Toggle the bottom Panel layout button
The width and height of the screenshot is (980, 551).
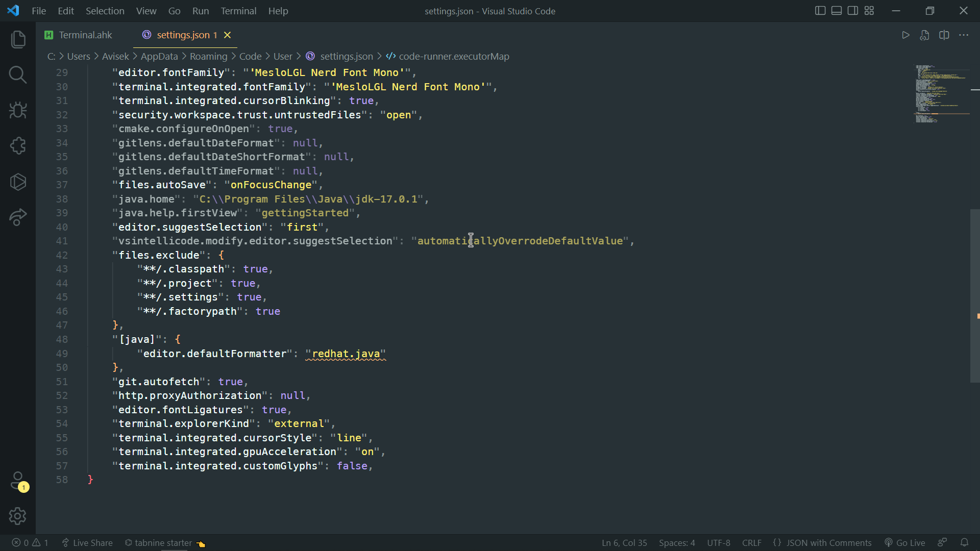[x=837, y=11]
